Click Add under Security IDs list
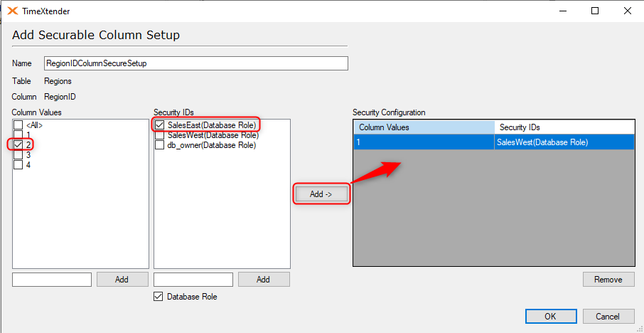Screen dimensions: 644x333 point(263,279)
